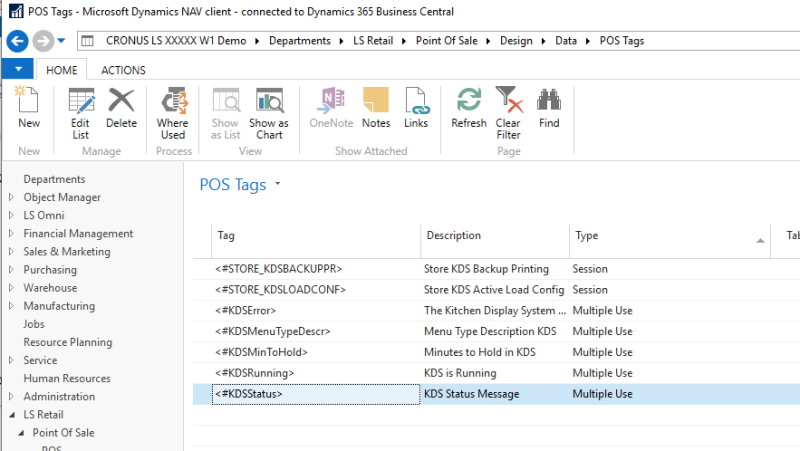This screenshot has width=800, height=451.
Task: Click LS Retail breadcrumb
Action: [373, 41]
